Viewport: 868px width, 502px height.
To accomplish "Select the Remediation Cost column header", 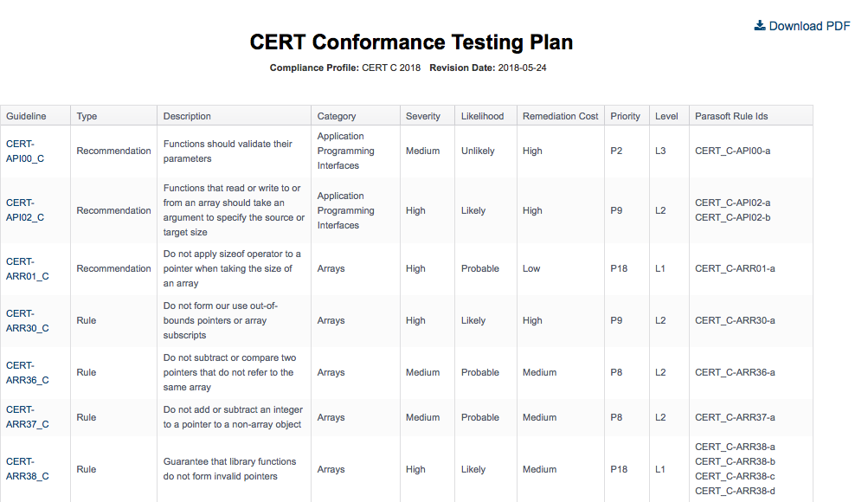I will [x=561, y=116].
